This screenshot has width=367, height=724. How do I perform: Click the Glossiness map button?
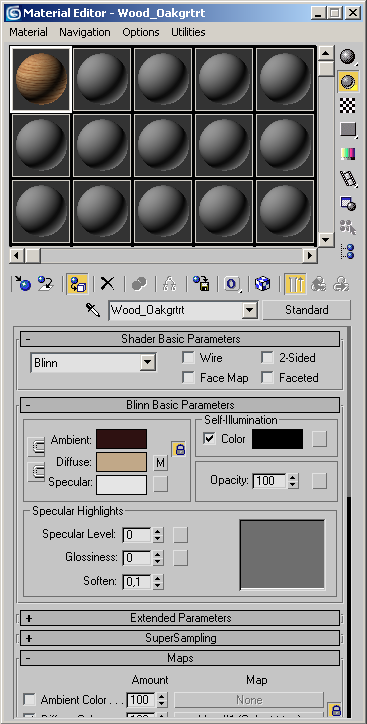pyautogui.click(x=180, y=558)
